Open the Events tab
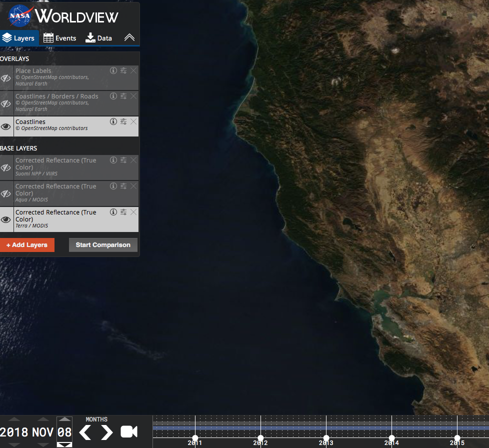 [59, 38]
